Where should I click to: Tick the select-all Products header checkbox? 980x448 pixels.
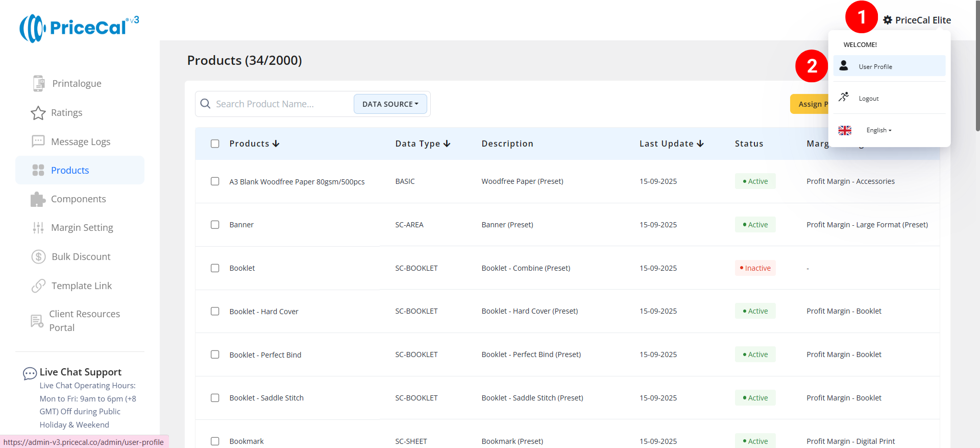click(x=215, y=144)
